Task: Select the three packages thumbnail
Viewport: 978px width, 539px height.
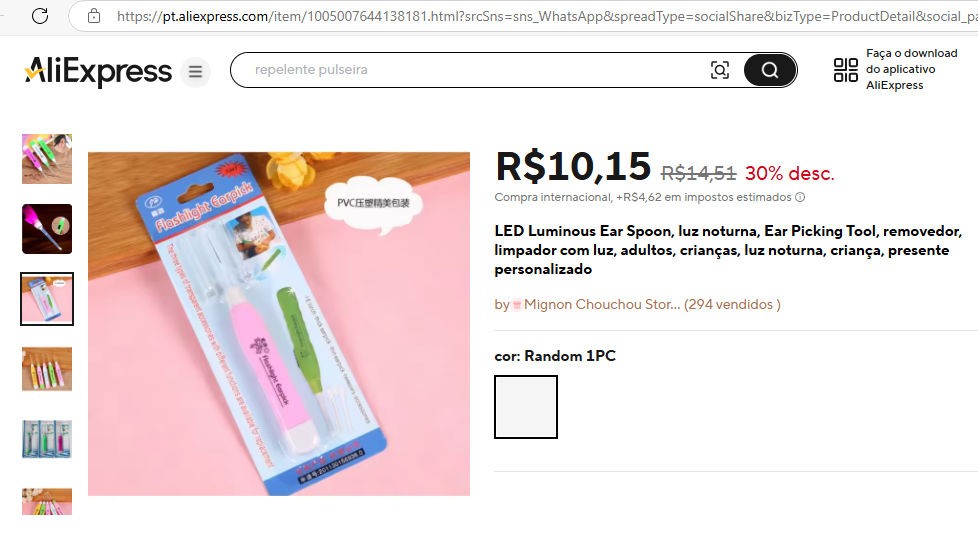Action: tap(47, 439)
